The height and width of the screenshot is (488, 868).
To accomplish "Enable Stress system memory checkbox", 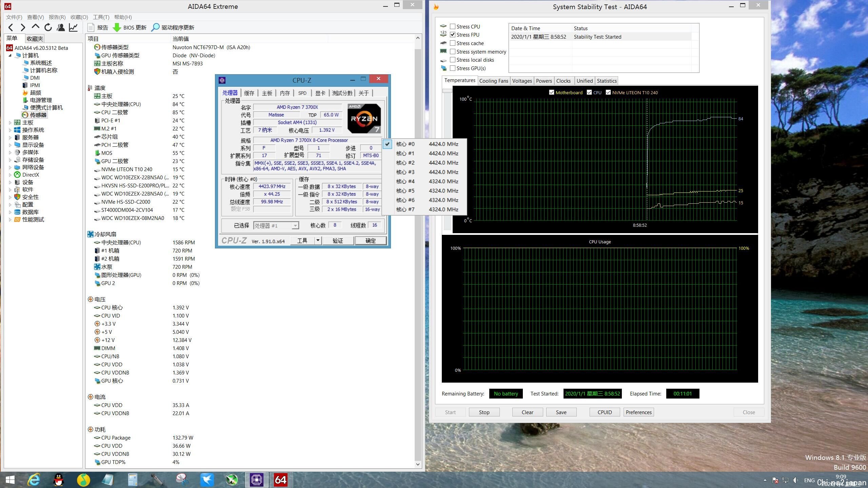I will point(453,52).
